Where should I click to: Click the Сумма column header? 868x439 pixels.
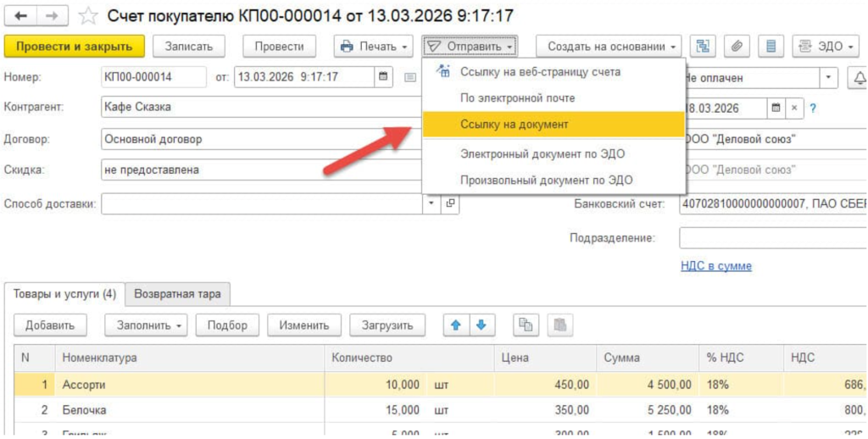[648, 358]
